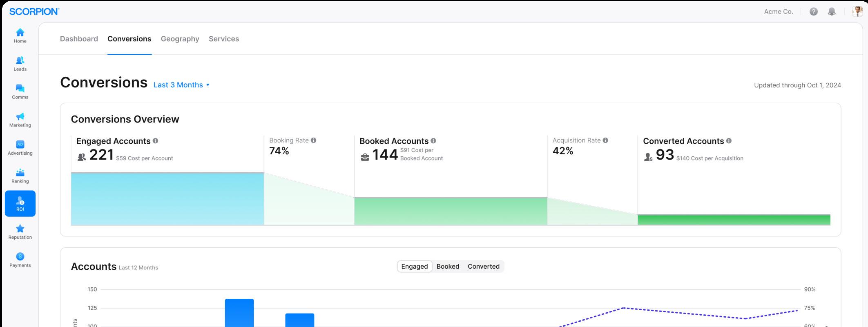The height and width of the screenshot is (327, 868).
Task: Click the Ranking sidebar icon
Action: click(20, 172)
